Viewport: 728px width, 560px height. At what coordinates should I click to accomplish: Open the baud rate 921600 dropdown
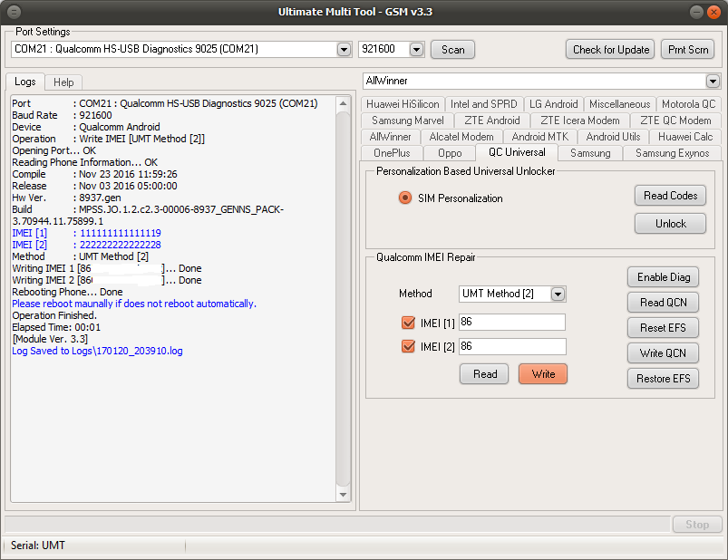click(x=416, y=49)
